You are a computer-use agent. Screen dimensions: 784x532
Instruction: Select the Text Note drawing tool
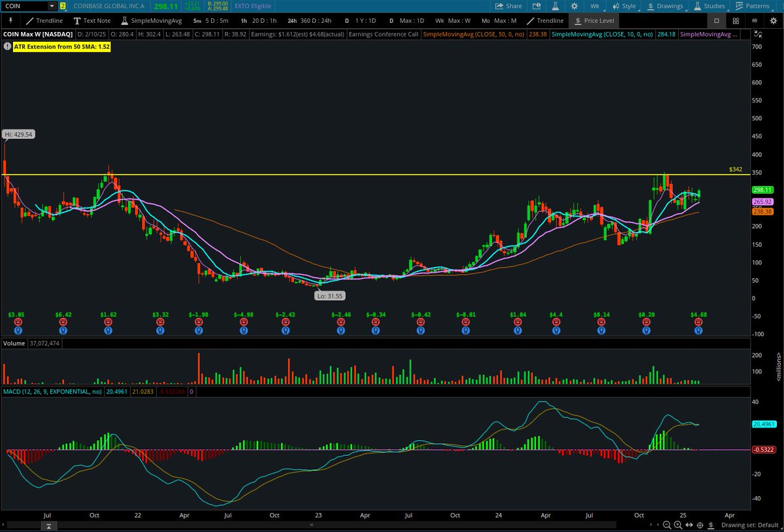pos(91,20)
